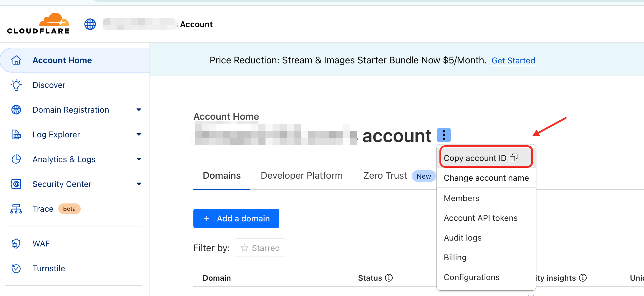Click the Account Home house icon

point(16,60)
